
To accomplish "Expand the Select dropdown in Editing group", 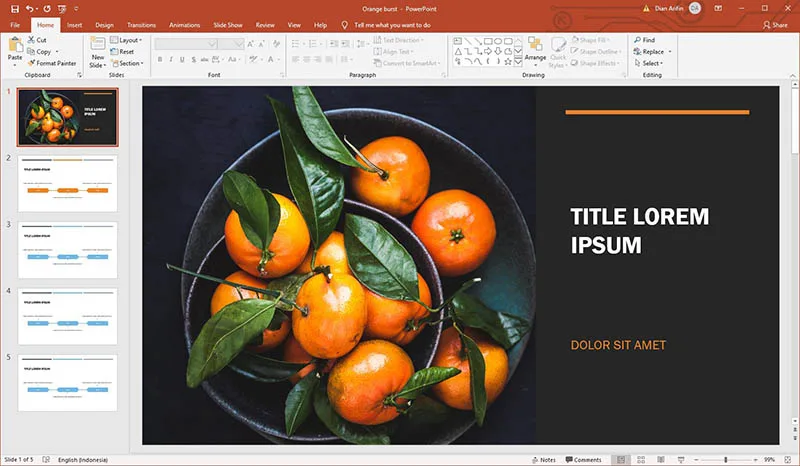I will click(x=652, y=63).
